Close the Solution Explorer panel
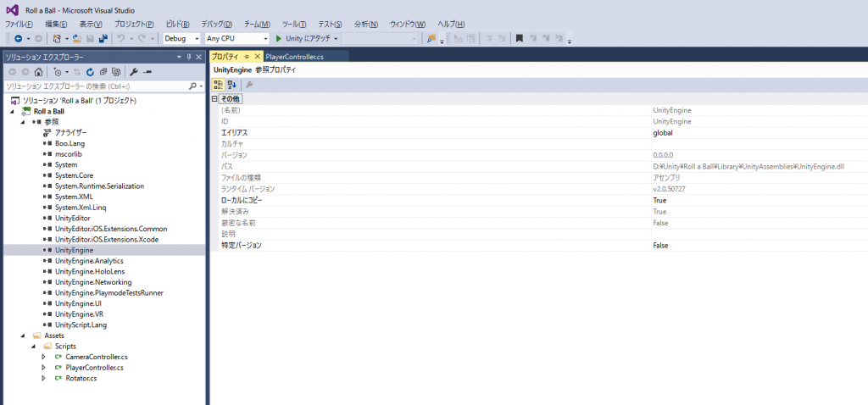 (x=198, y=57)
